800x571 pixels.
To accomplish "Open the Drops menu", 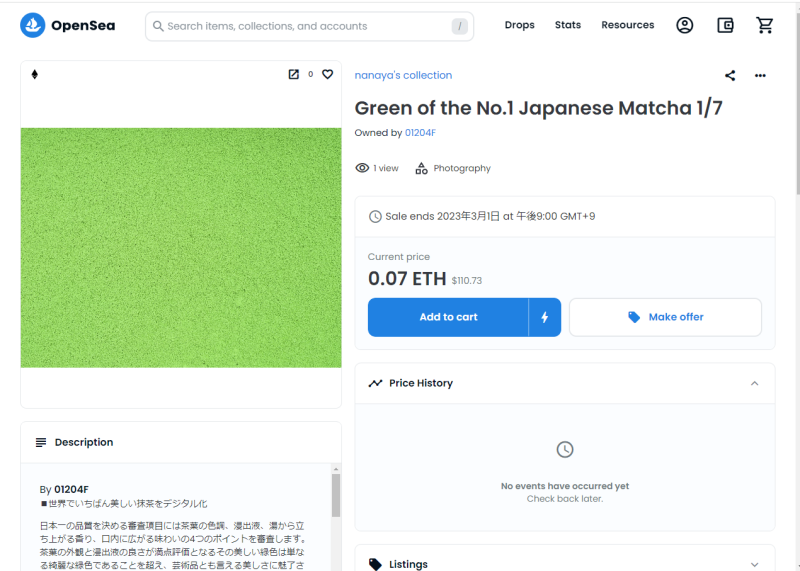I will (x=519, y=25).
